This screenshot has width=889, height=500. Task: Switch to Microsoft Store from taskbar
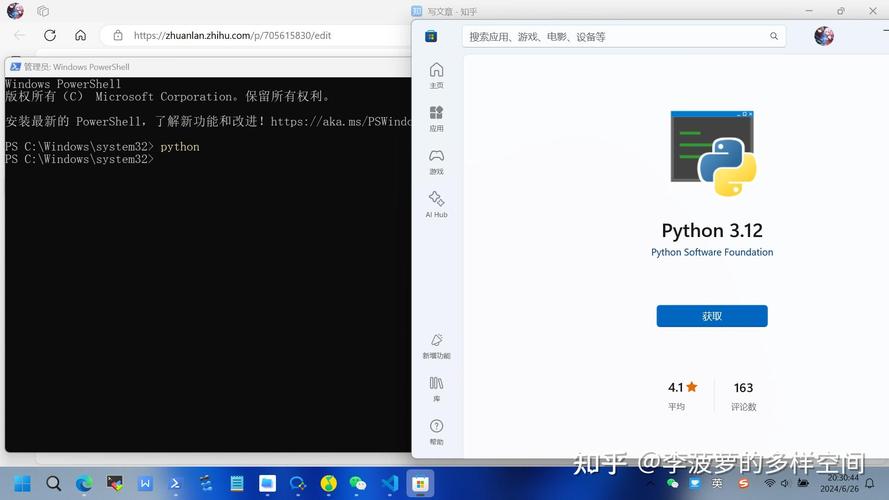coord(420,484)
